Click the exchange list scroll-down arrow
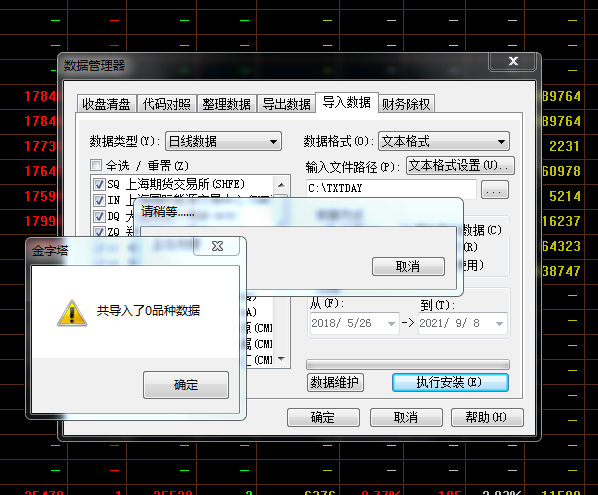 click(x=281, y=358)
